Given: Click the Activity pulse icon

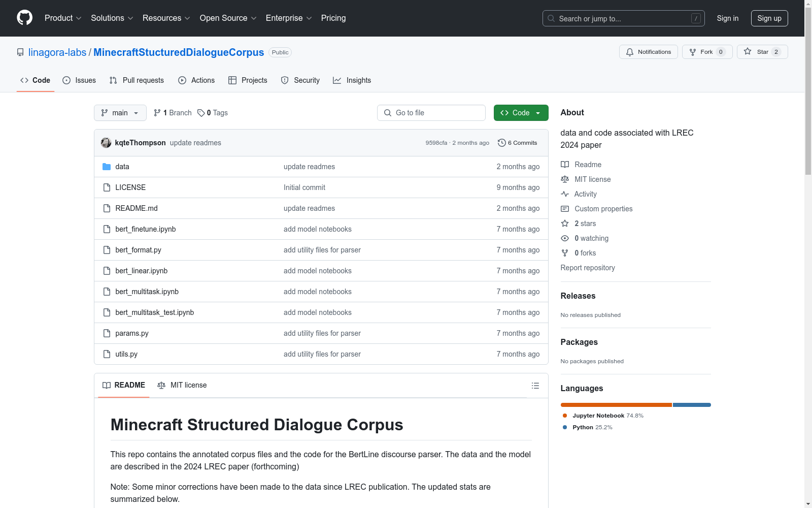Looking at the screenshot, I should (565, 194).
